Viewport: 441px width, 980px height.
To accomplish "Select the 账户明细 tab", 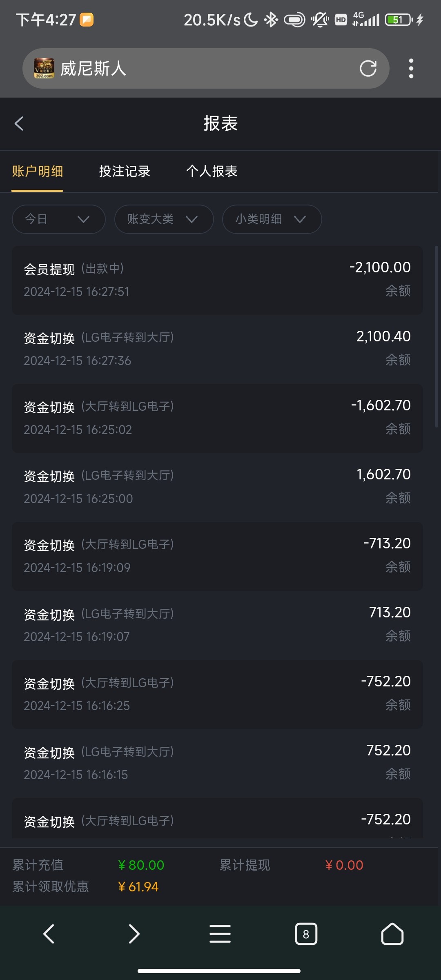I will pos(38,171).
